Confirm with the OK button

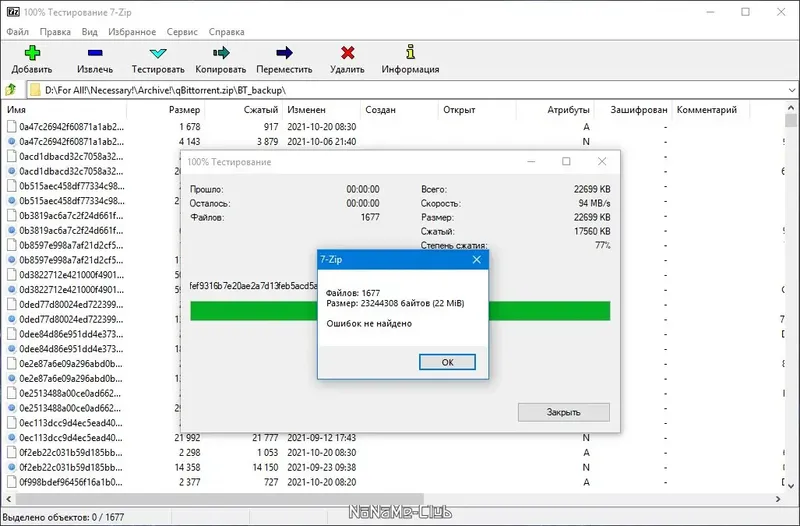click(447, 362)
